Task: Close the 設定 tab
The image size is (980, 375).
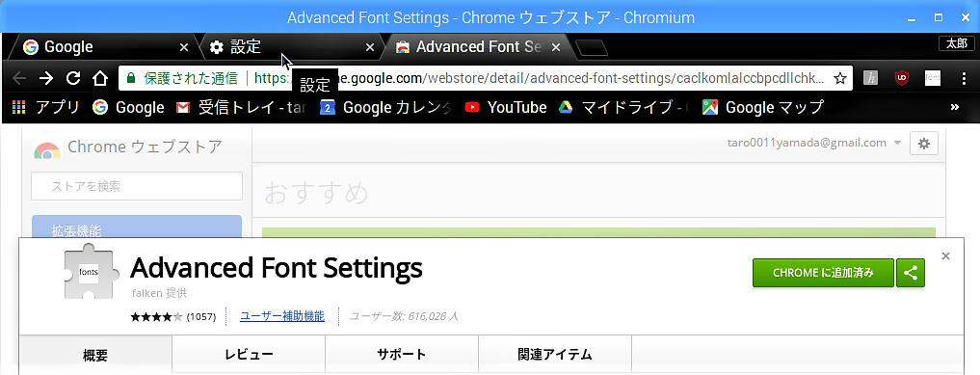Action: pos(369,47)
